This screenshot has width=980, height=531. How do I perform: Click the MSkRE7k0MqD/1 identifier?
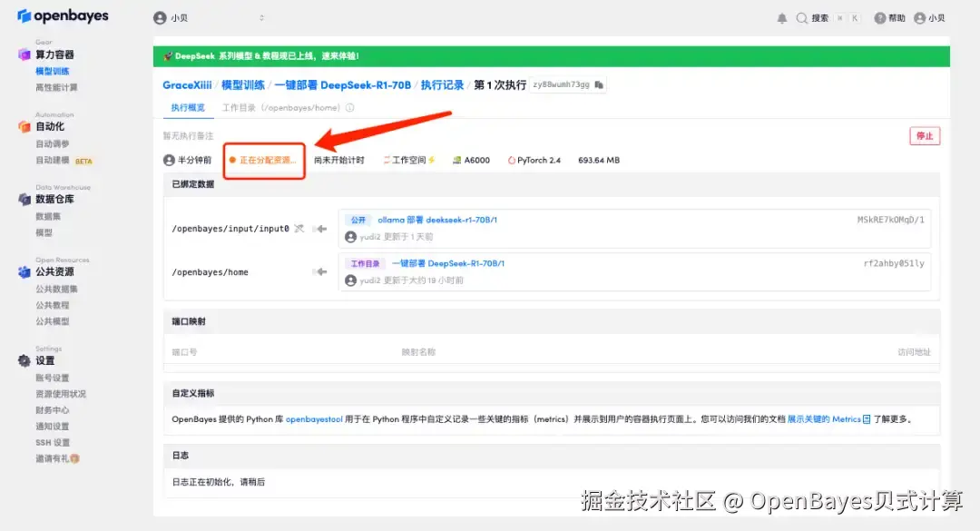click(891, 221)
